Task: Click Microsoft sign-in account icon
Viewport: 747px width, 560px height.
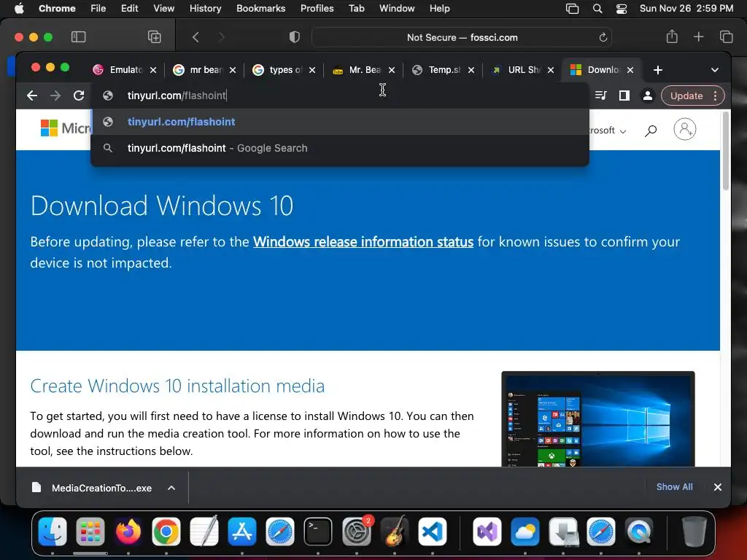Action: [684, 129]
